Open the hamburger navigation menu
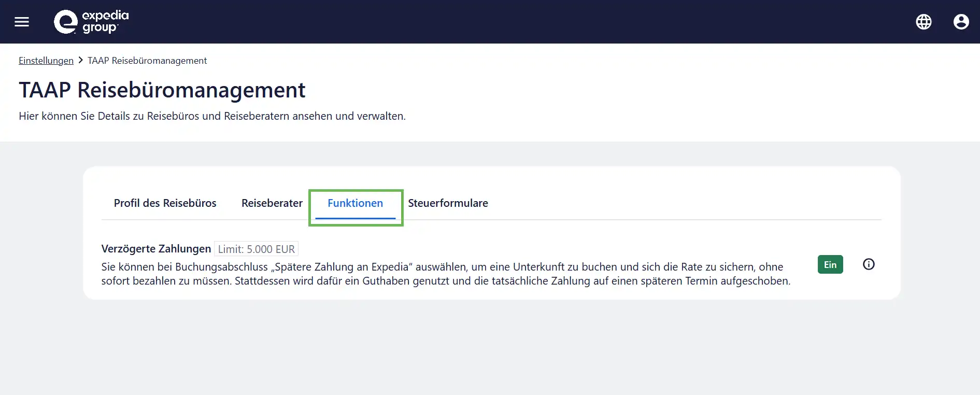This screenshot has width=980, height=395. tap(22, 22)
